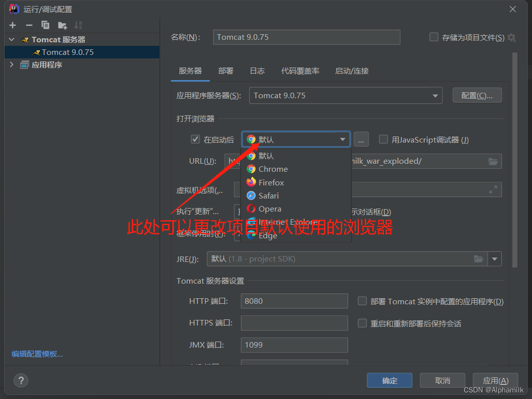Choose Safari in browser list

295,195
